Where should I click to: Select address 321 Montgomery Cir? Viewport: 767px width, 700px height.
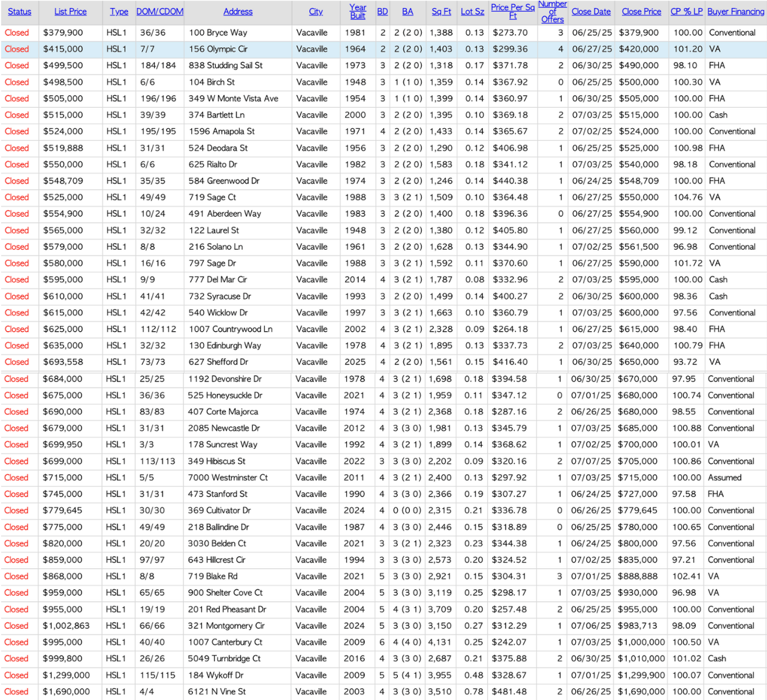pos(226,626)
